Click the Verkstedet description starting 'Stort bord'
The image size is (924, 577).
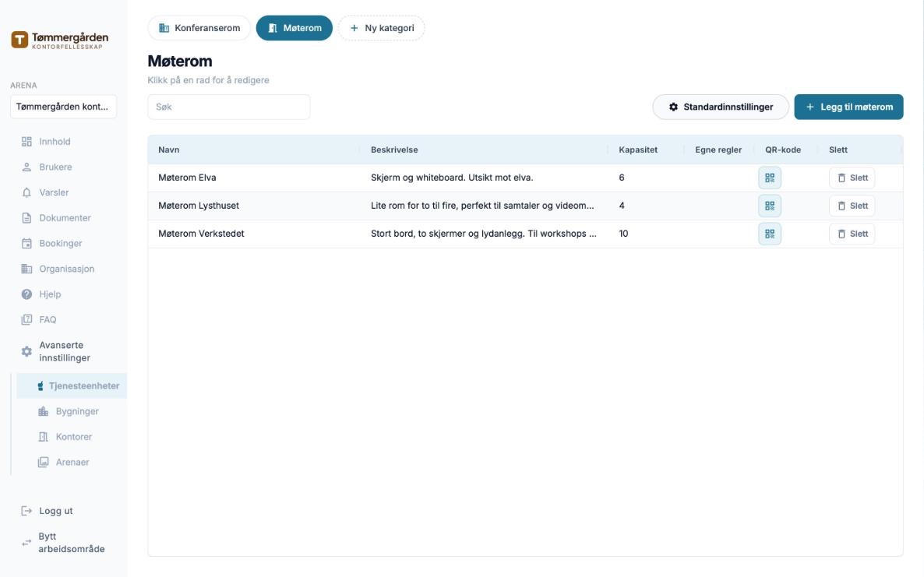pos(483,234)
